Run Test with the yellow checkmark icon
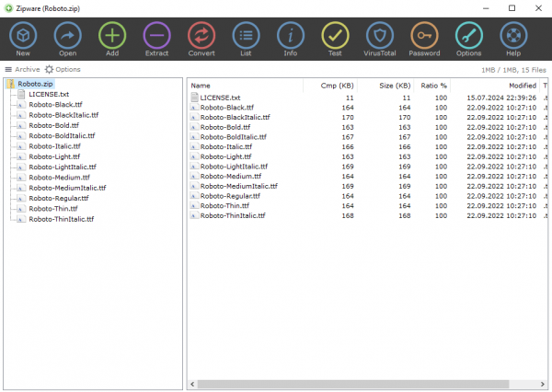Viewport: 552px width, 392px height. (x=335, y=36)
